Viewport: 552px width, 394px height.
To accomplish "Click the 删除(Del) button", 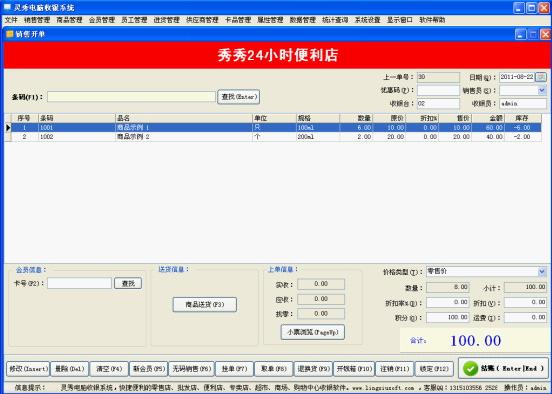I will pos(69,369).
